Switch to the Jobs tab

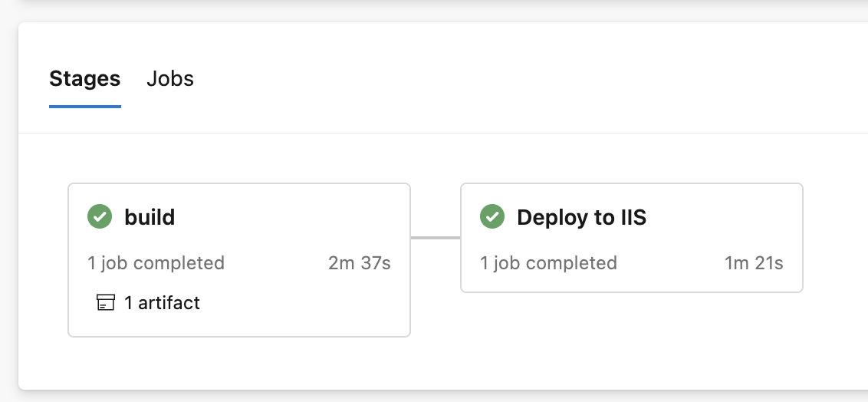tap(170, 78)
